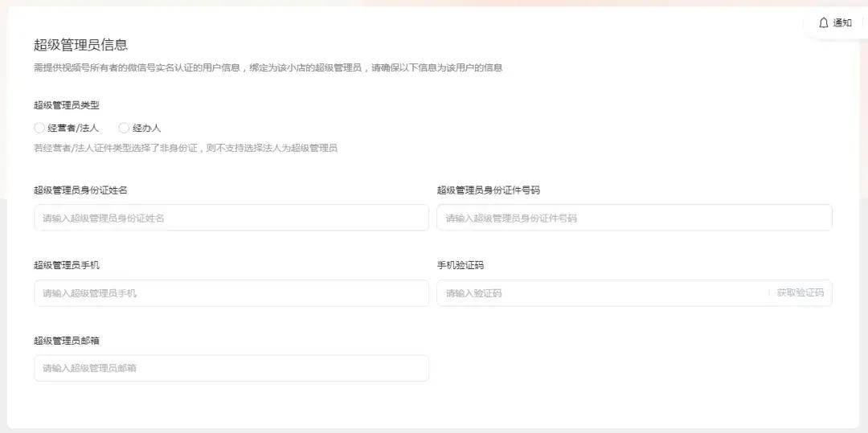Click the 超级管理员信息 heading text

[81, 45]
